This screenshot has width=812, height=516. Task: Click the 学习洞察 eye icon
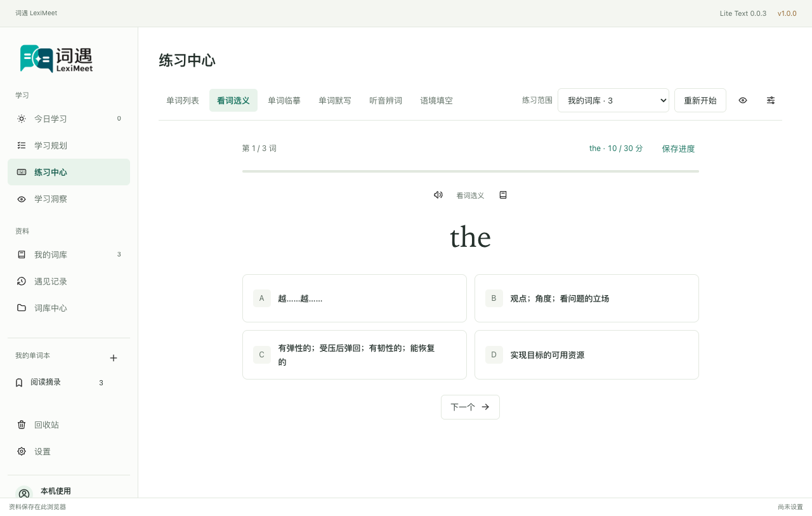coord(22,199)
